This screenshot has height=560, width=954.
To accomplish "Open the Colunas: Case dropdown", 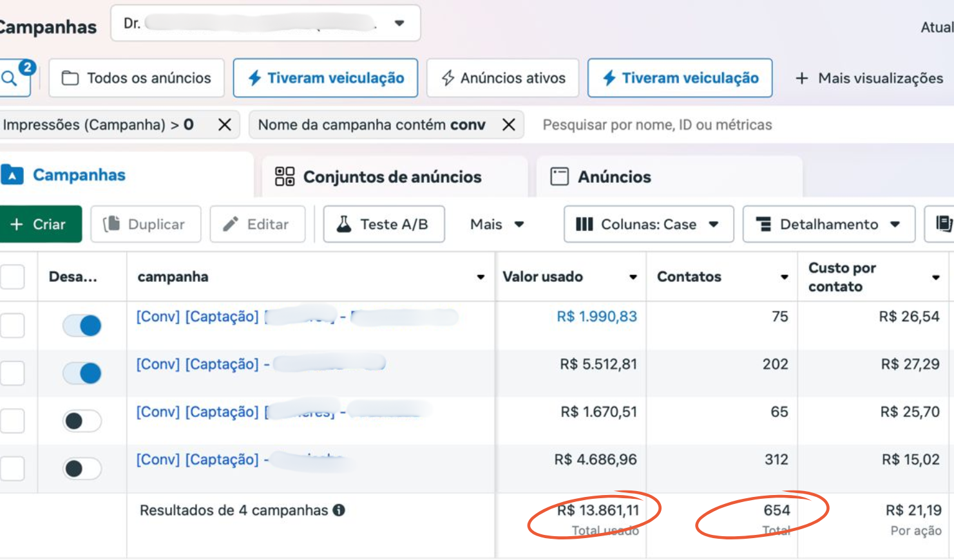I will click(x=648, y=224).
